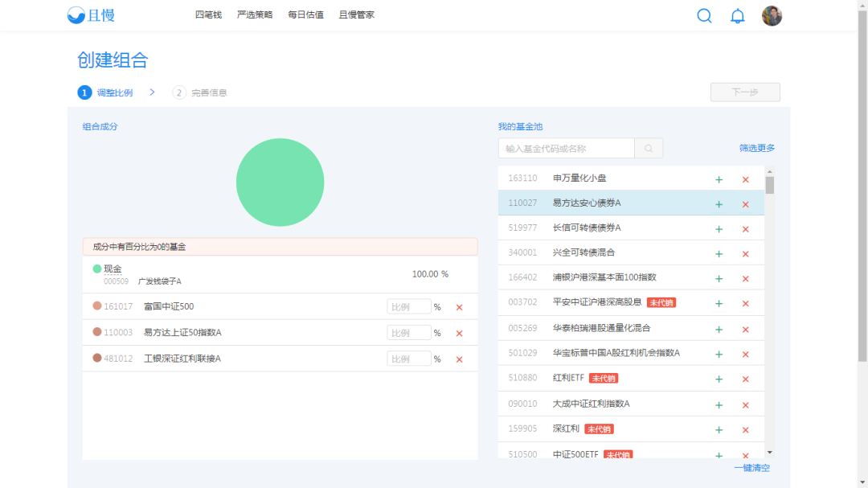Add 华宝标普中国A股红利机会指数A
868x488 pixels.
(719, 354)
